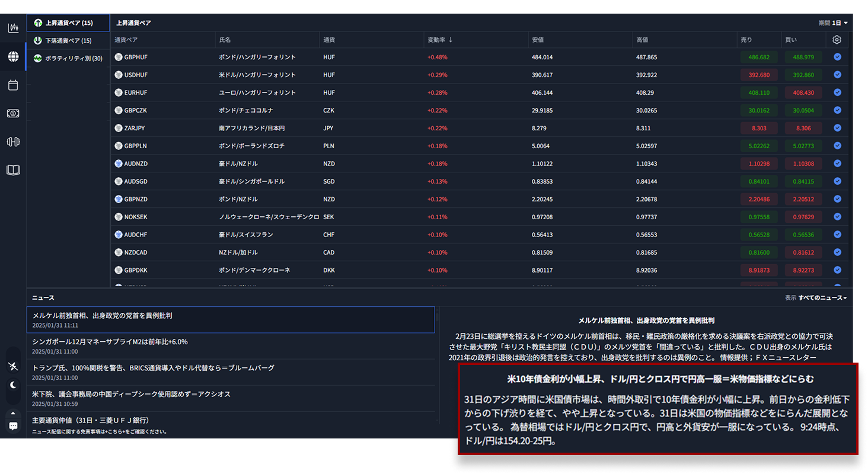Uncheck the GBPHUF row checkmark
The image size is (868, 474).
(837, 57)
